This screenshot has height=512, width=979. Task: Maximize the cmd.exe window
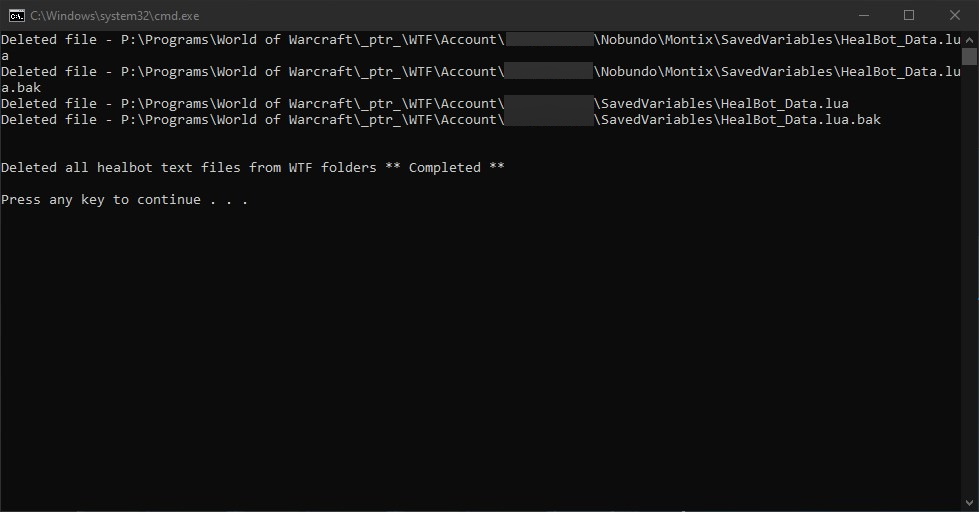click(909, 15)
